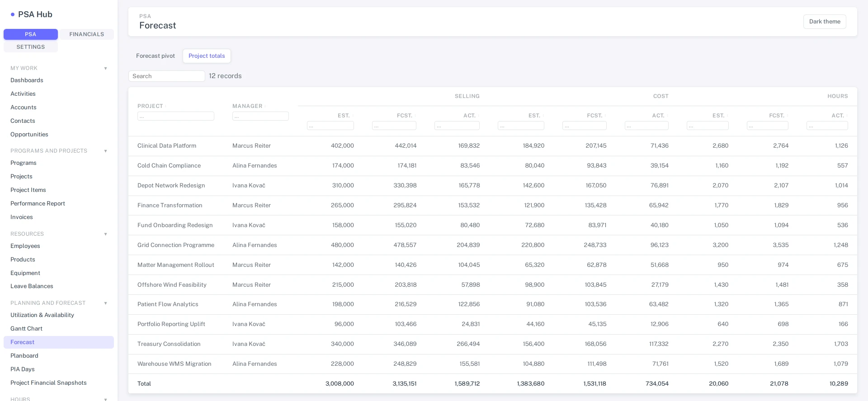Go to Accounts page
The height and width of the screenshot is (401, 868).
point(59,107)
